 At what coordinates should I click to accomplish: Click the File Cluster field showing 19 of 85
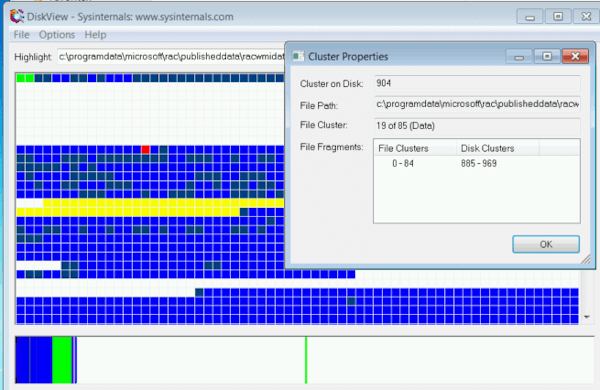click(x=477, y=126)
